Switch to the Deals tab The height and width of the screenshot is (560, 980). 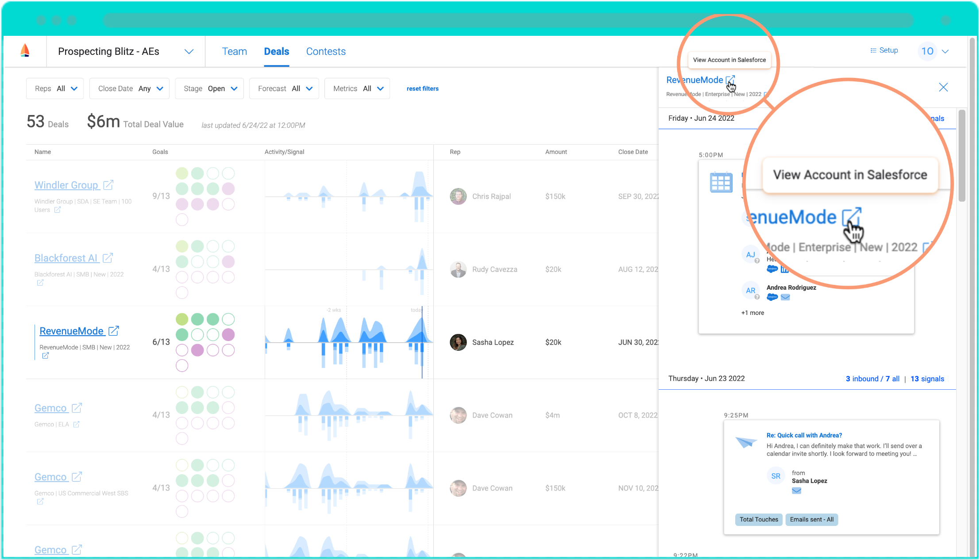point(277,51)
